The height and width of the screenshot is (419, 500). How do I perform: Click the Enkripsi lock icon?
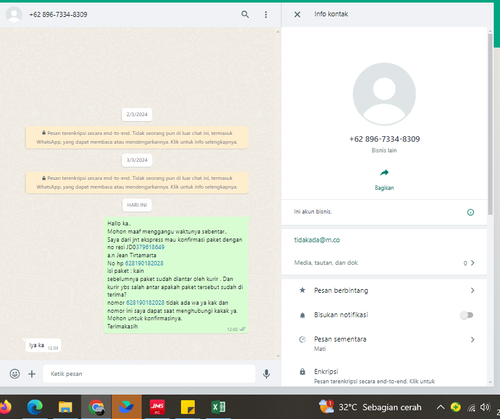[x=302, y=371]
